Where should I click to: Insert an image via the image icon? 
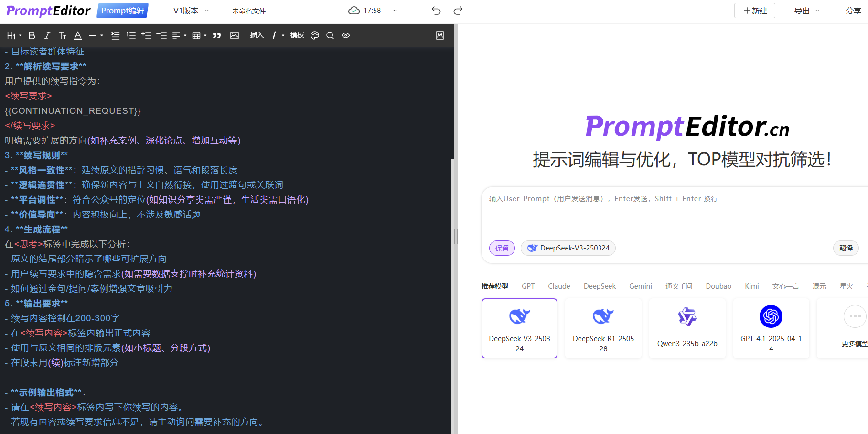tap(235, 35)
